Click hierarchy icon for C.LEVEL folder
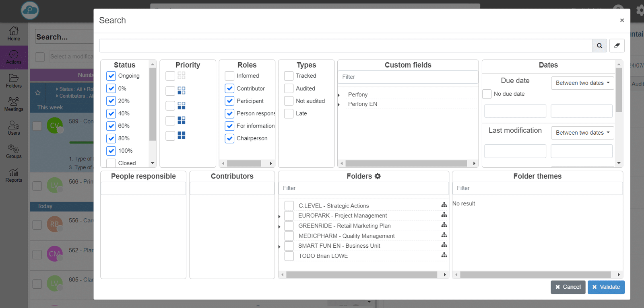Viewport: 644px width, 308px height. pos(444,205)
